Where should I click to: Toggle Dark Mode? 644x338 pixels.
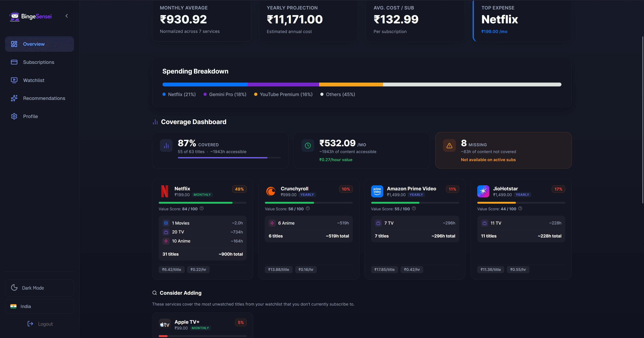coord(39,288)
